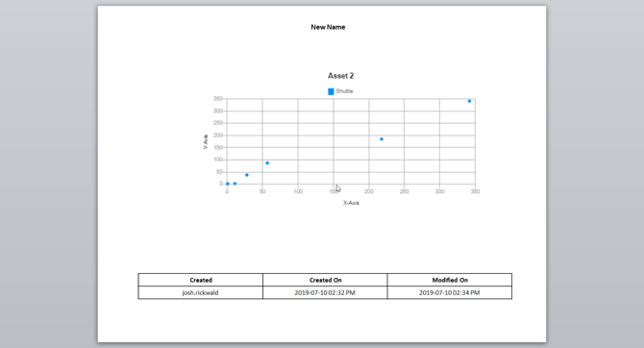Image resolution: width=644 pixels, height=348 pixels.
Task: Click the data point at the chart origin
Action: pyautogui.click(x=228, y=184)
